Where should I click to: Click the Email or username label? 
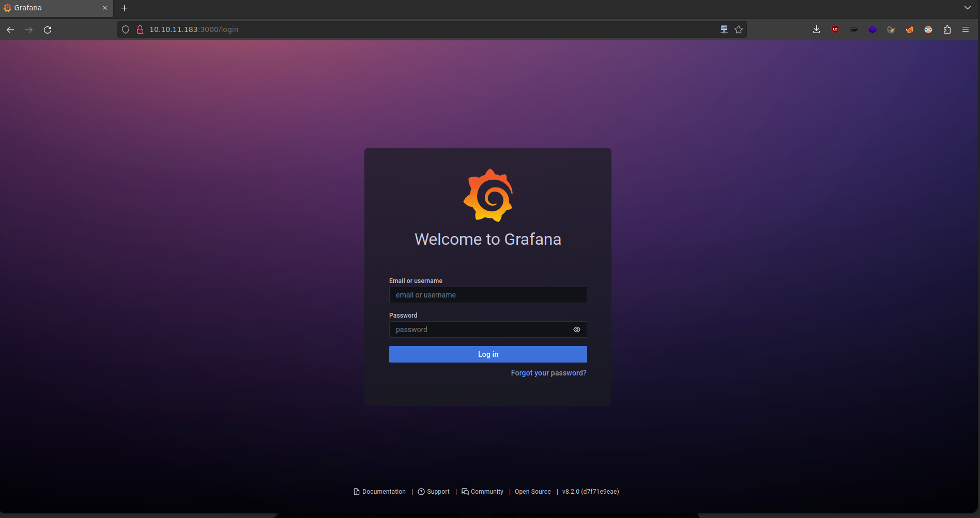[x=416, y=281]
